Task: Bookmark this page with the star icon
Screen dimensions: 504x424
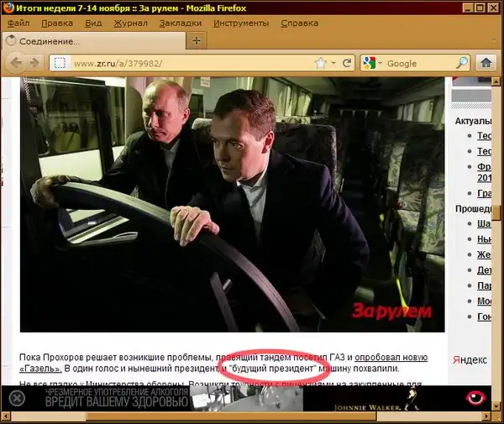Action: [x=319, y=63]
